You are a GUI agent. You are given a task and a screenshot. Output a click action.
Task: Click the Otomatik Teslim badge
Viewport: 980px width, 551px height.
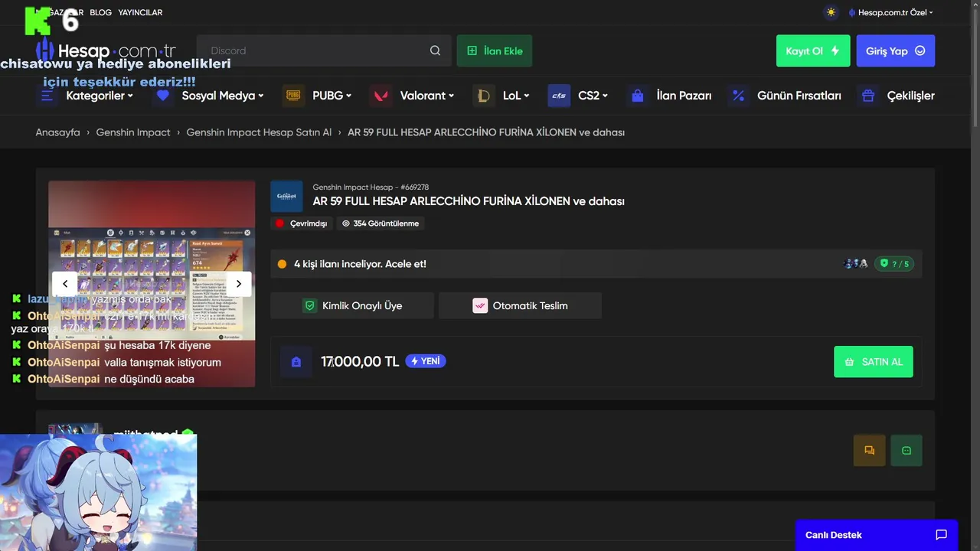pos(521,305)
